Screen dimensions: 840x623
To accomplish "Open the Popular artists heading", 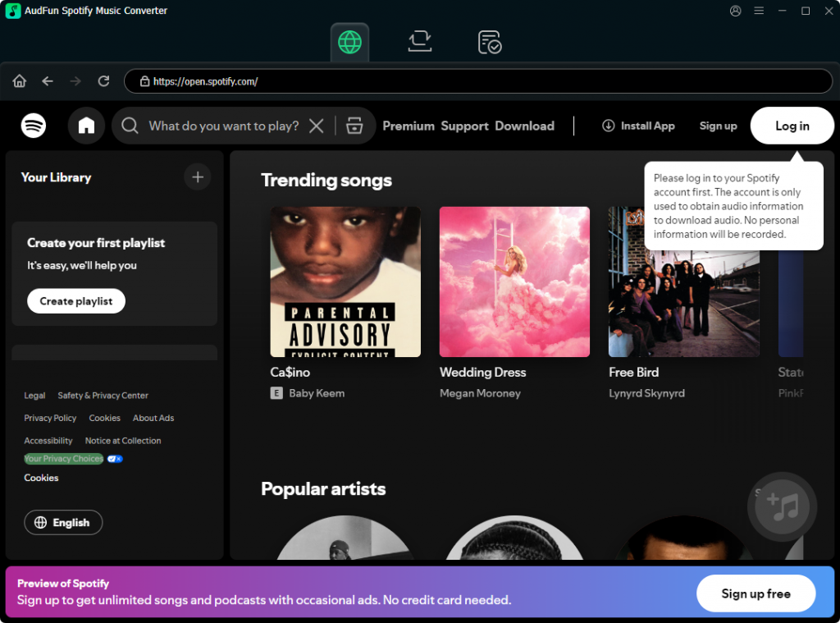I will 323,489.
